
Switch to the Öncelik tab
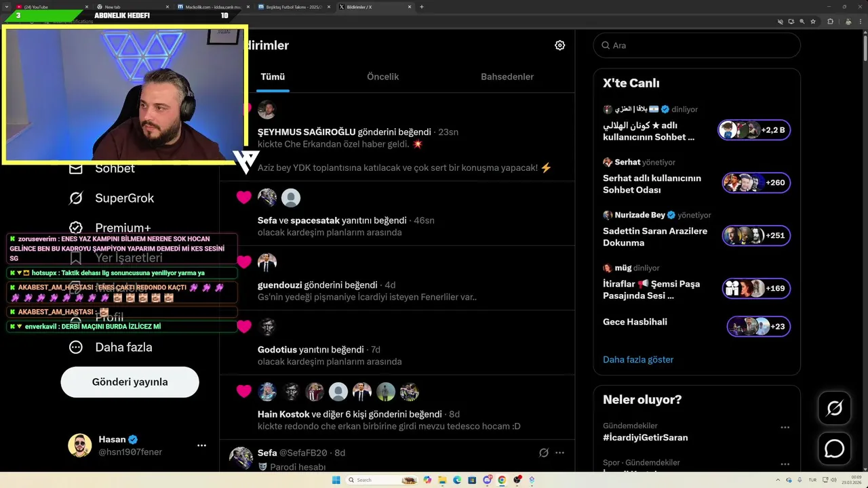[383, 77]
